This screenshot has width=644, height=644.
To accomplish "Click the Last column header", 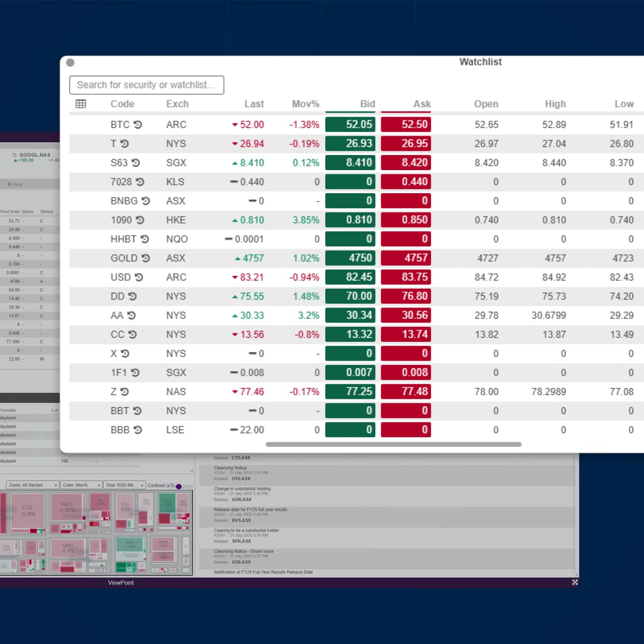I will (x=254, y=104).
